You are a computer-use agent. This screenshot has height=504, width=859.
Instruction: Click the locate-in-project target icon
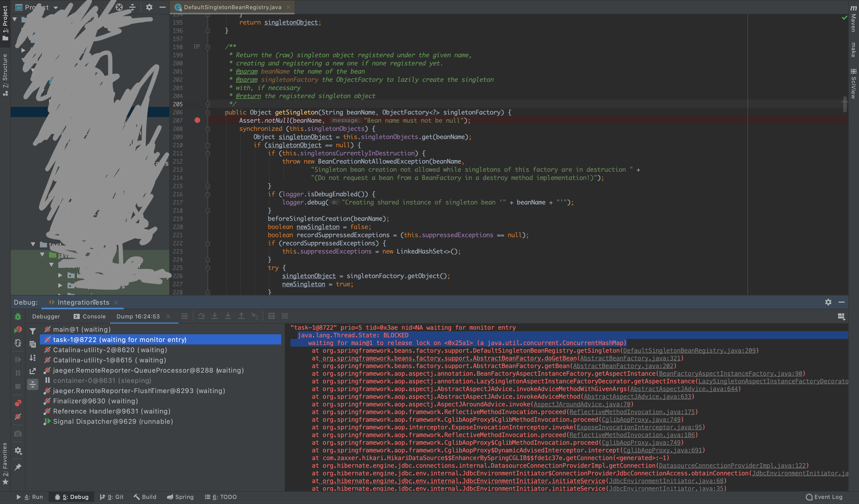[x=119, y=7]
